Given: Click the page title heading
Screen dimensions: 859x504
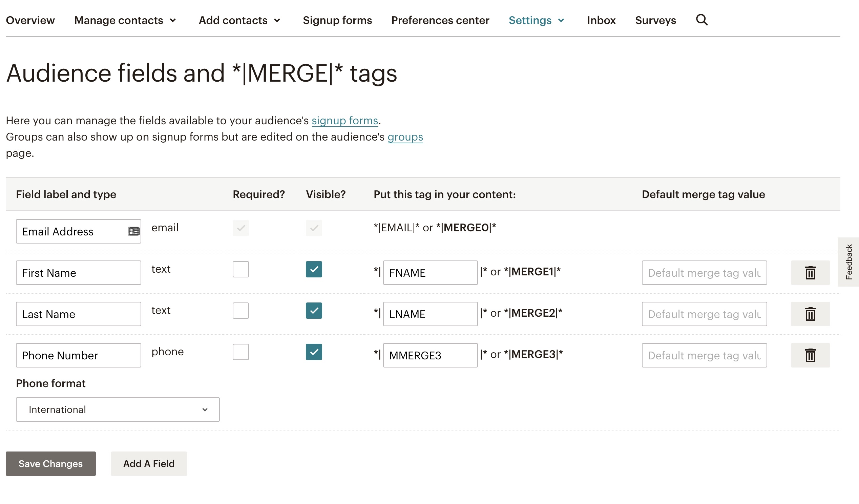Looking at the screenshot, I should (x=202, y=73).
